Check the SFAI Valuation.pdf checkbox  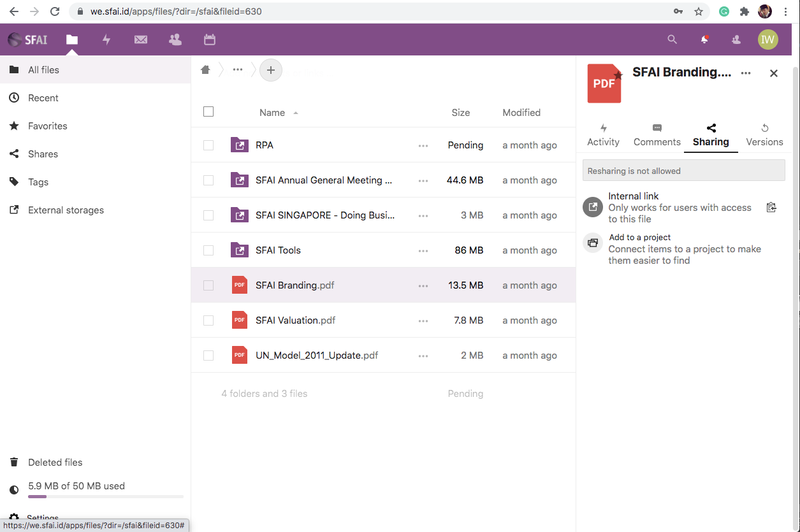(x=208, y=320)
